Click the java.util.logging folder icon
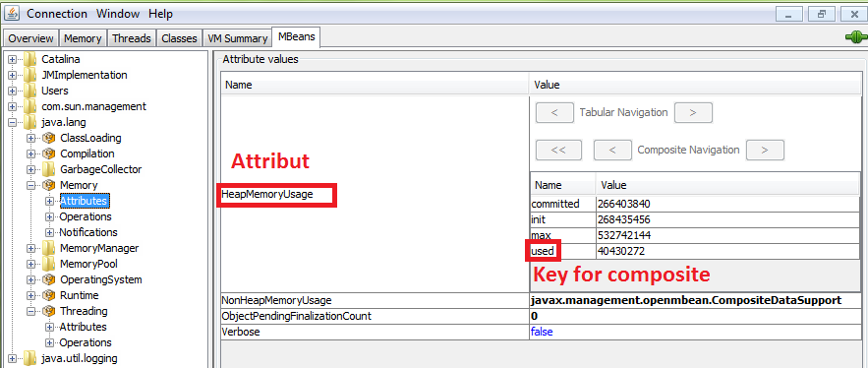Screen dimensions: 868x368 point(30,358)
